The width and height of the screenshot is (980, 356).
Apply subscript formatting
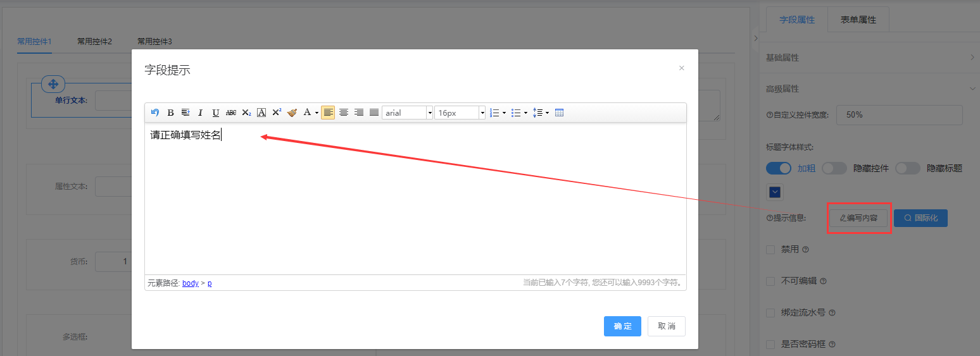246,113
